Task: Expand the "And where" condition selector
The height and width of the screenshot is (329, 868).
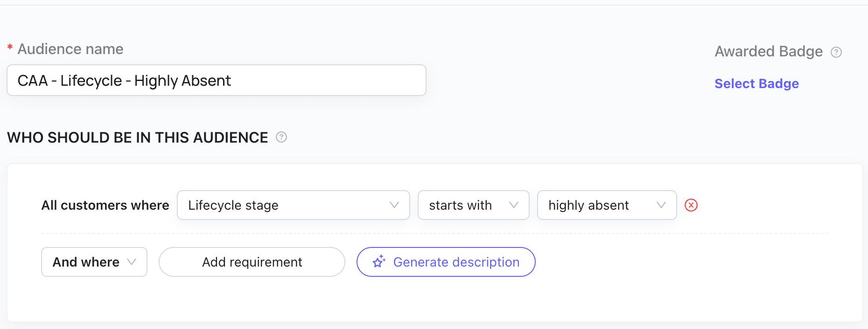Action: [x=94, y=262]
